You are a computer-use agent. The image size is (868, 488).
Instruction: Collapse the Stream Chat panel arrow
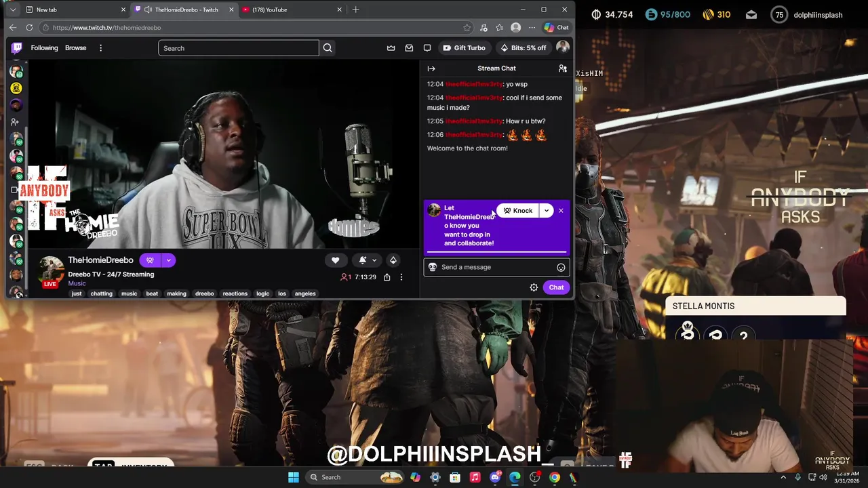431,68
